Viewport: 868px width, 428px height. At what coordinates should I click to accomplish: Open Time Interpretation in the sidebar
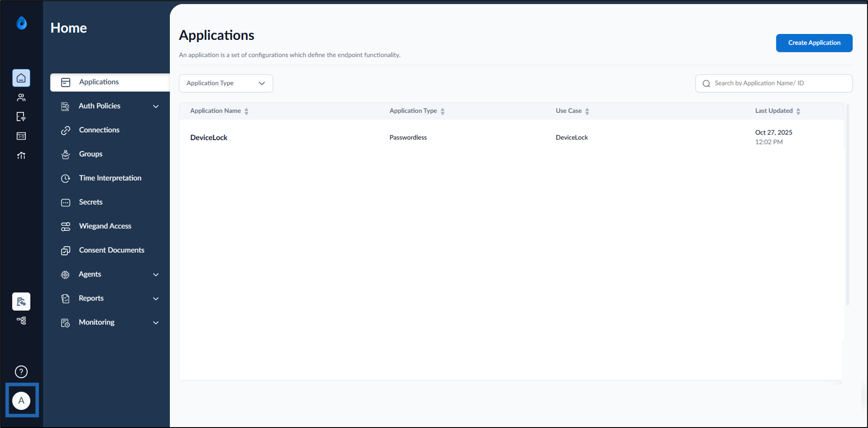click(110, 178)
